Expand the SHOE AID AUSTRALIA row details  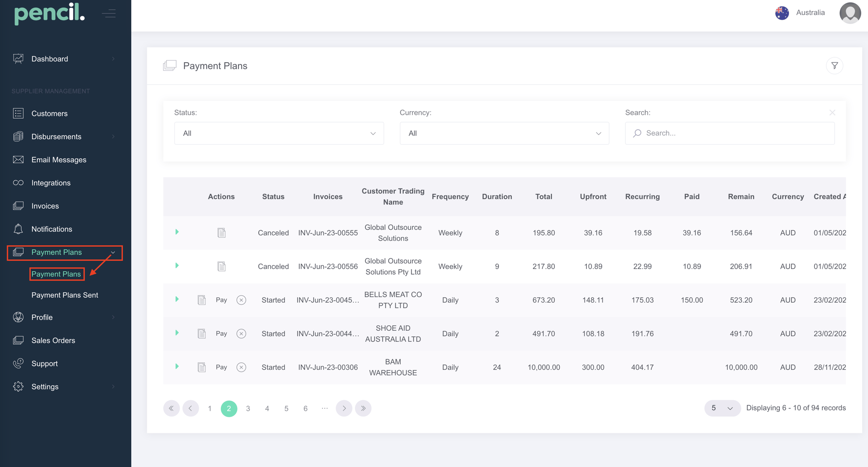(177, 333)
